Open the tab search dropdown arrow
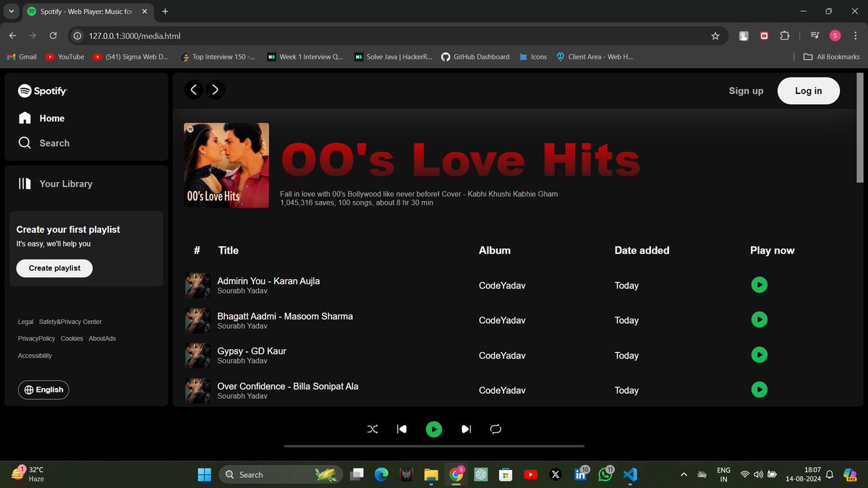Screen dimensions: 868x488 11,12
